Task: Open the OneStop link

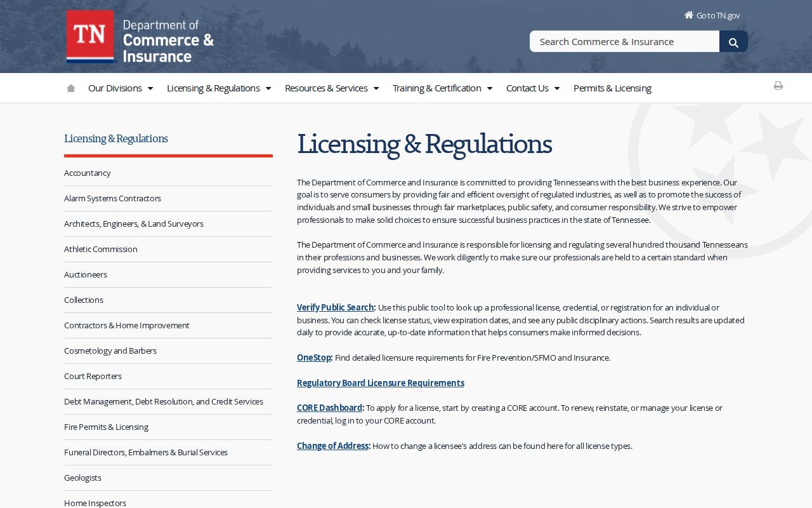Action: click(314, 358)
